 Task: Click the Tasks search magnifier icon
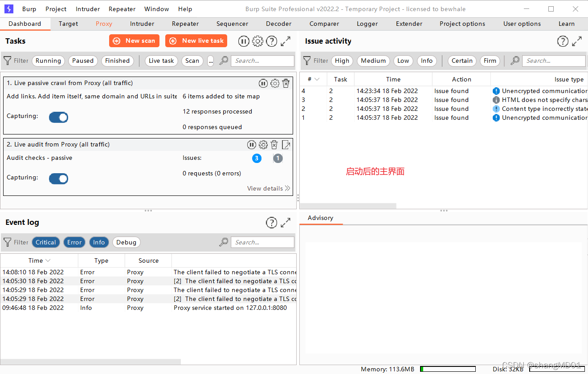click(x=224, y=61)
